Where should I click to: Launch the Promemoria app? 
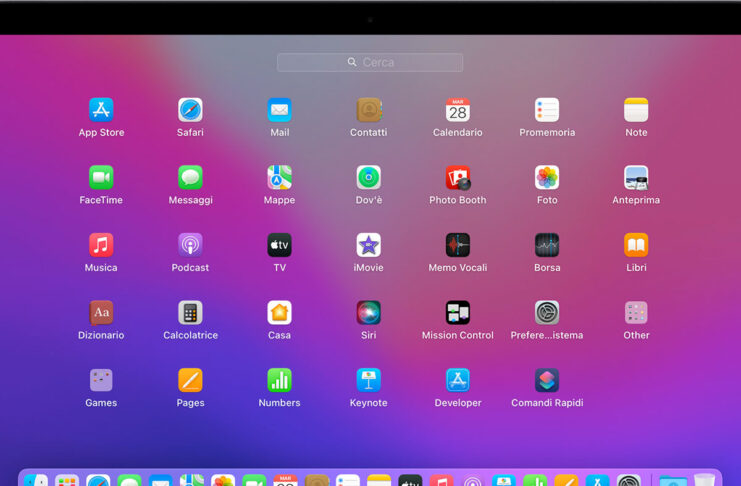pyautogui.click(x=547, y=110)
